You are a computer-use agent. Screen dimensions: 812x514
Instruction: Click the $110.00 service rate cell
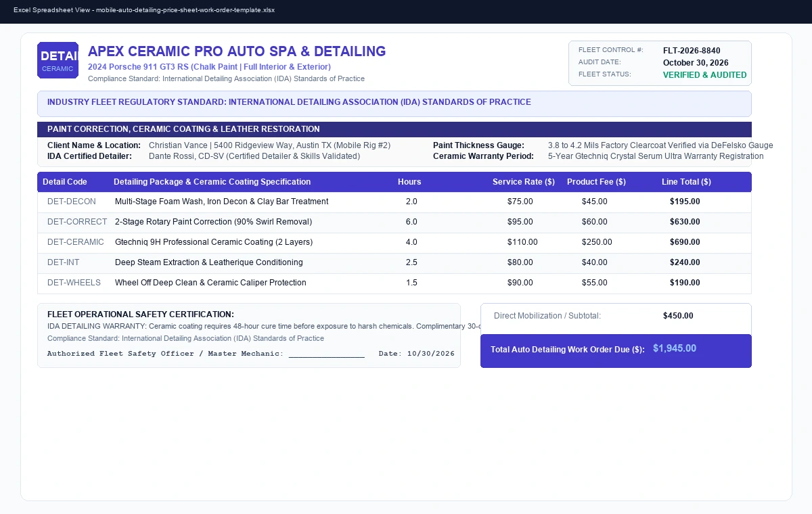pyautogui.click(x=522, y=242)
